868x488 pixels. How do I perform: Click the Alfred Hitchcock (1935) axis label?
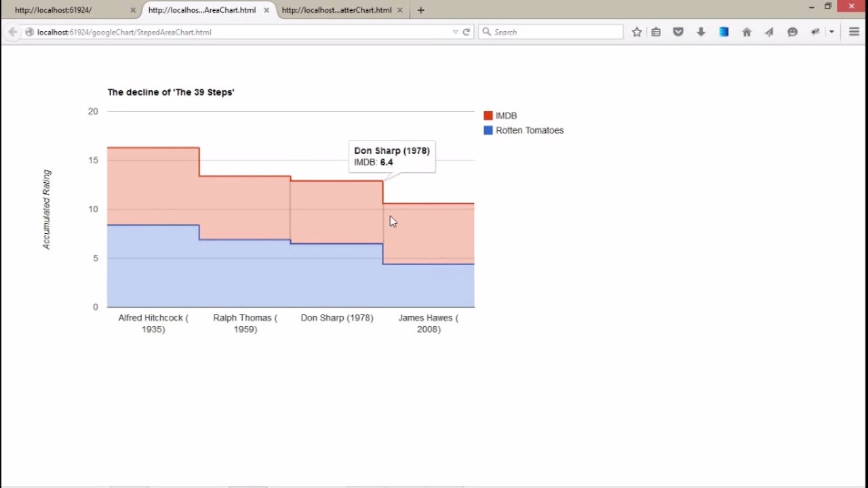point(153,323)
